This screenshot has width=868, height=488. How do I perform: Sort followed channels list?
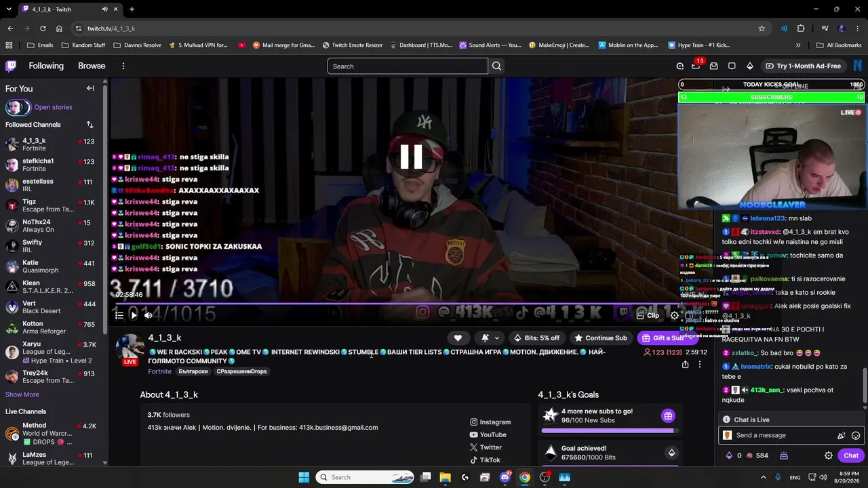[x=90, y=125]
